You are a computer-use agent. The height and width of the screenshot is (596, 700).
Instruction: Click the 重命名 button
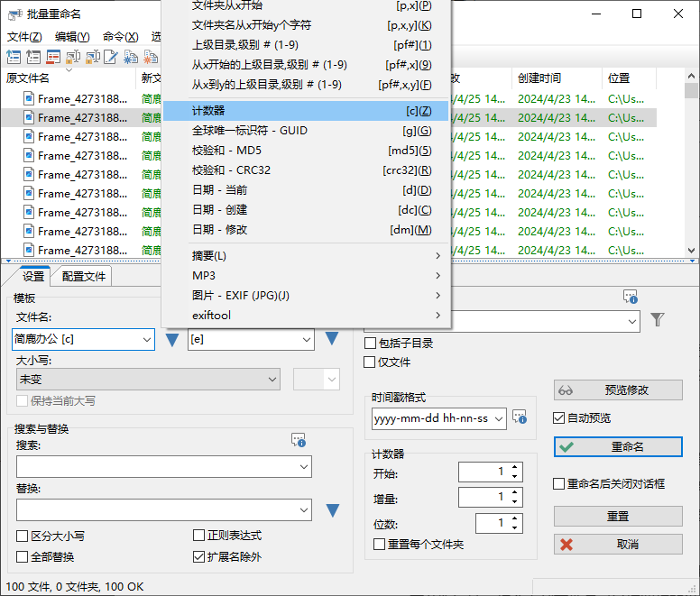pyautogui.click(x=618, y=446)
